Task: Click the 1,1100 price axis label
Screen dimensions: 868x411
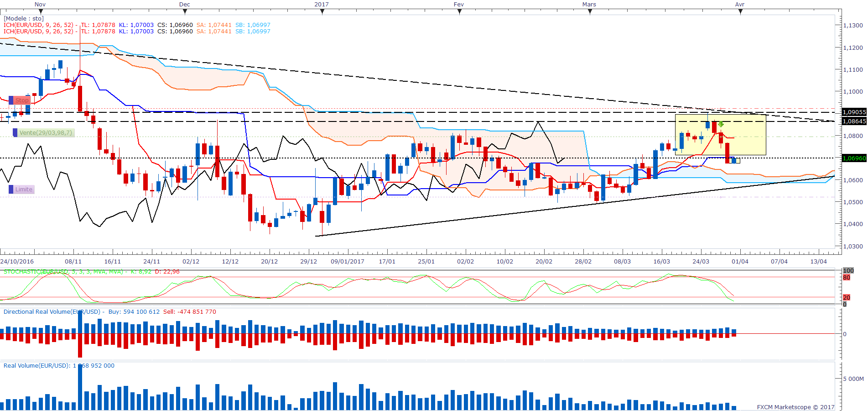Action: (x=853, y=70)
